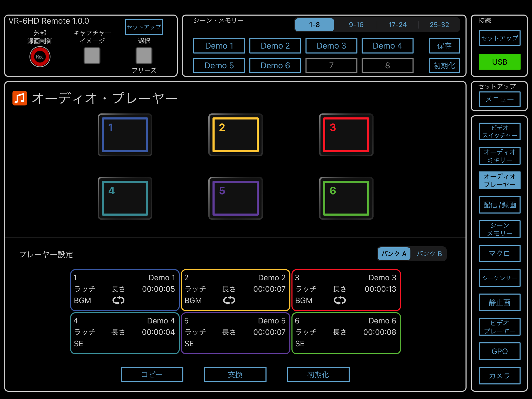This screenshot has width=532, height=399.
Task: Recall scene memory Demo 4
Action: click(388, 46)
